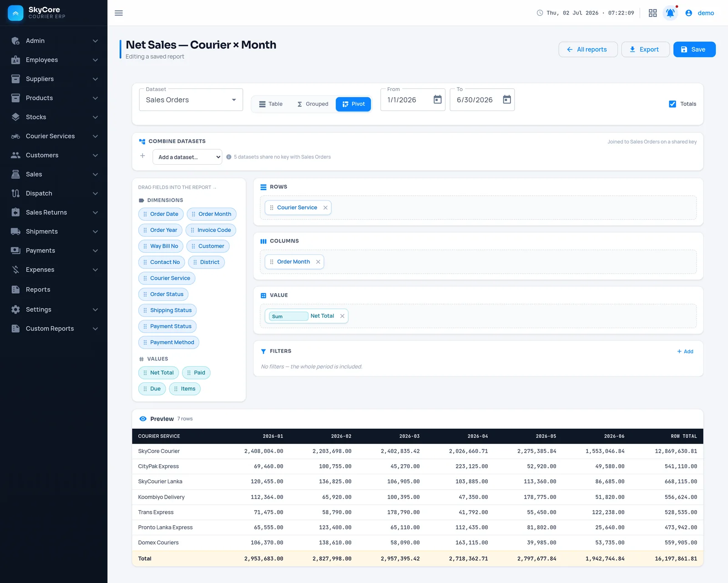Select the Due value chip
The width and height of the screenshot is (728, 583).
[x=152, y=389]
